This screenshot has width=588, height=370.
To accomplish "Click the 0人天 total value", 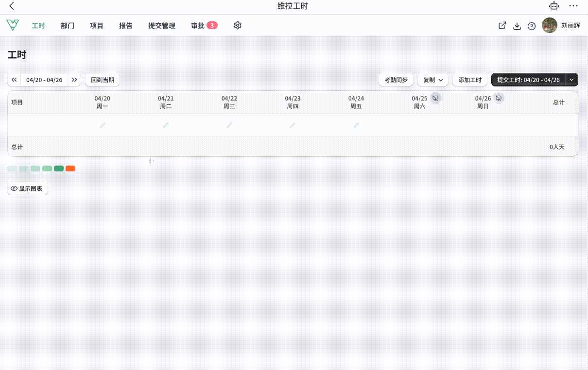I will [557, 147].
